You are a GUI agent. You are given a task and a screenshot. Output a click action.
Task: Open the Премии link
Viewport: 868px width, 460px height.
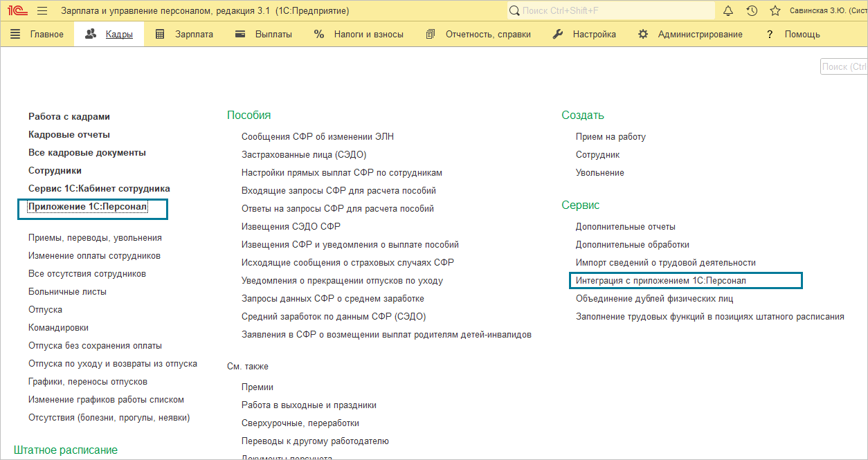(257, 387)
